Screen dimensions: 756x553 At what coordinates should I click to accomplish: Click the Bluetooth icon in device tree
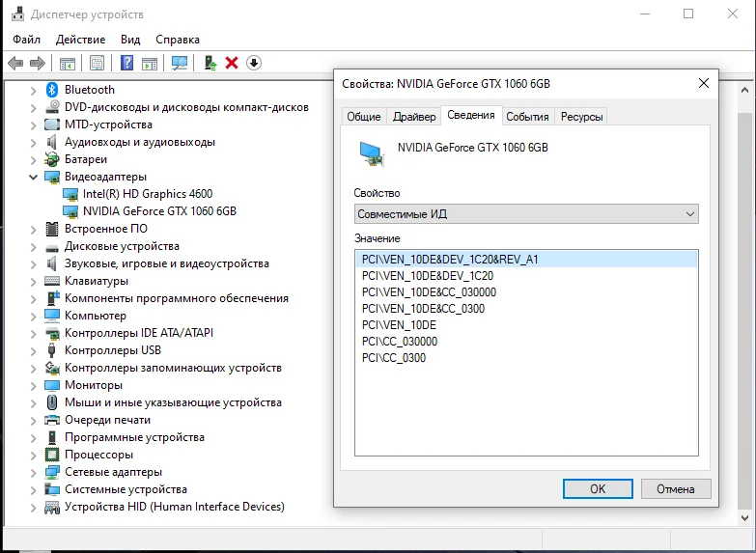point(52,90)
